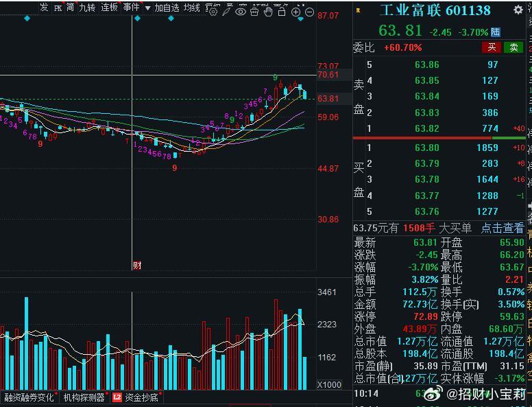
Task: Click the green 卖 sell button
Action: coord(513,47)
